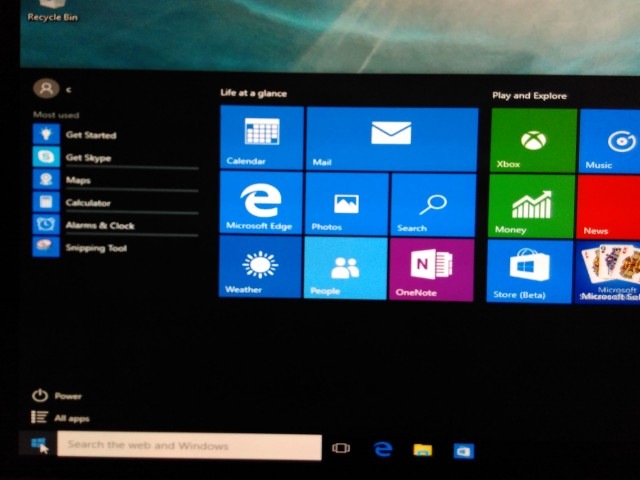The height and width of the screenshot is (480, 640).
Task: Open Task View on the taskbar
Action: (x=341, y=448)
